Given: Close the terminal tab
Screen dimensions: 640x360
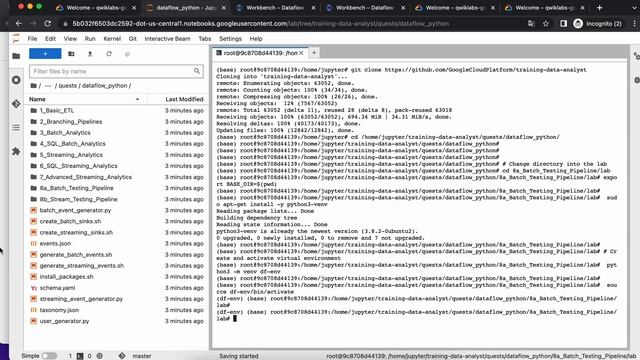Looking at the screenshot, I should click(301, 53).
